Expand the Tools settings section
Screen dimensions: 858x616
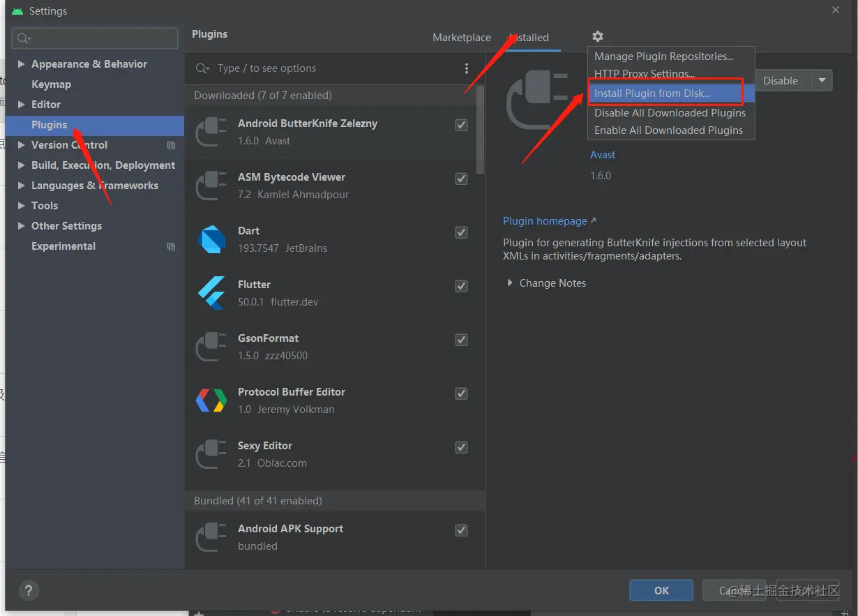point(21,206)
